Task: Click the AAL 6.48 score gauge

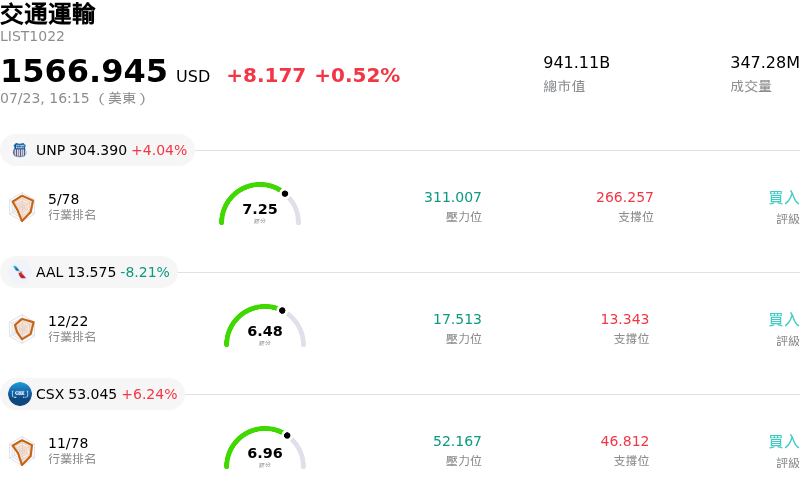Action: (265, 326)
